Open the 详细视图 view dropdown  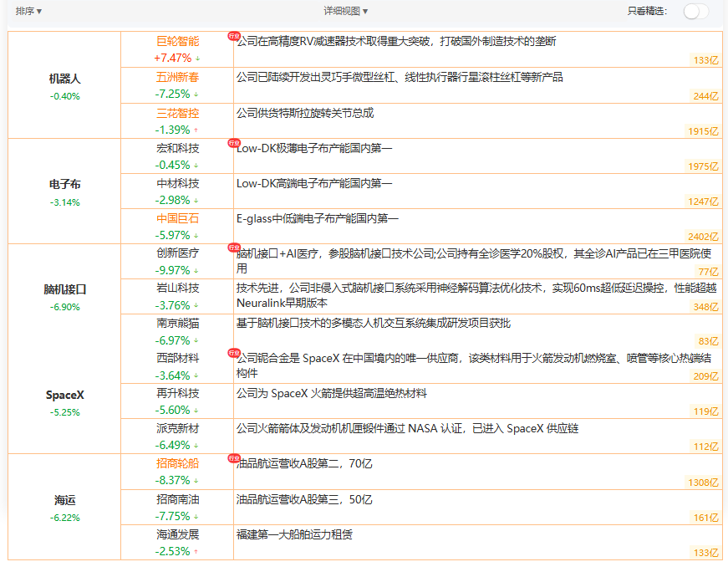pyautogui.click(x=346, y=11)
